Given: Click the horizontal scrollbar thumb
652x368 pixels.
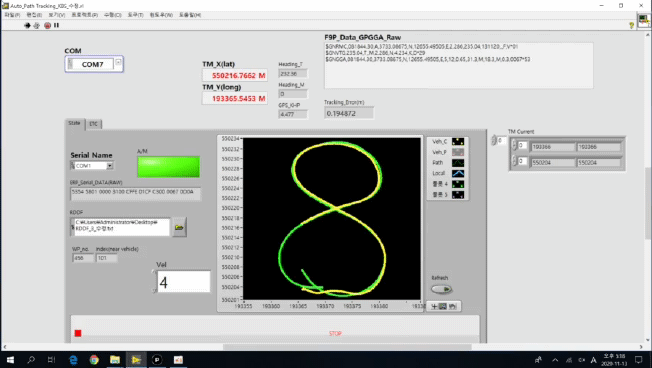Looking at the screenshot, I should click(347, 347).
